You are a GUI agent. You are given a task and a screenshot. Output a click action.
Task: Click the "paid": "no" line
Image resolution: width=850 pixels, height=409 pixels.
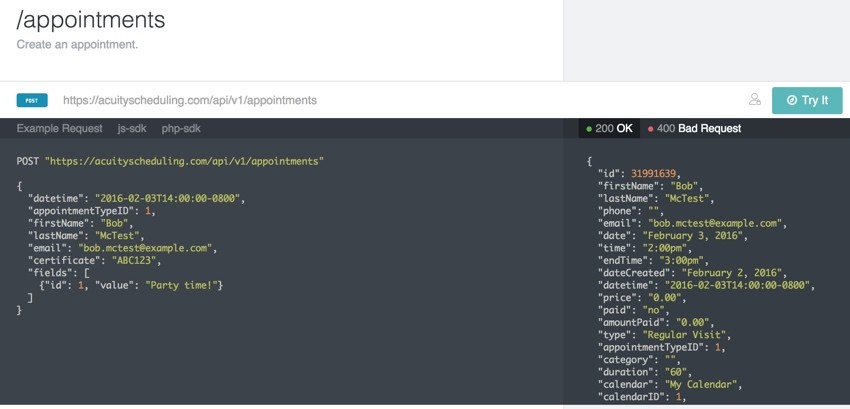[x=634, y=310]
